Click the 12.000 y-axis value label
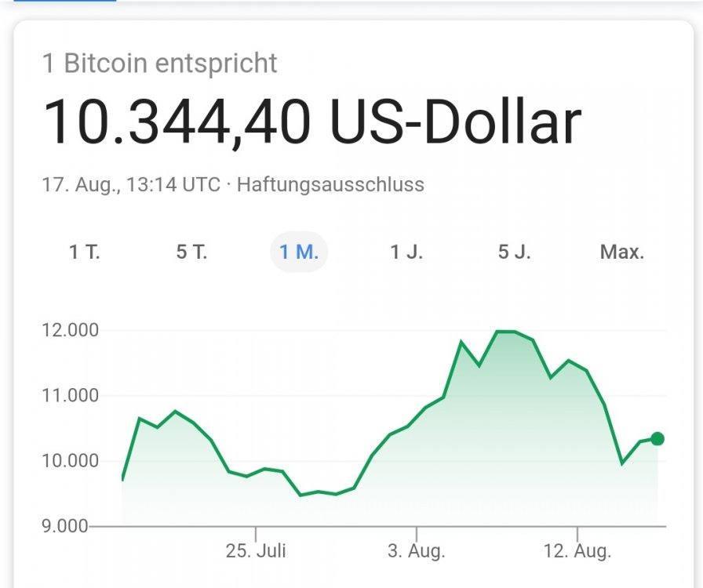Image resolution: width=703 pixels, height=588 pixels. 71,329
